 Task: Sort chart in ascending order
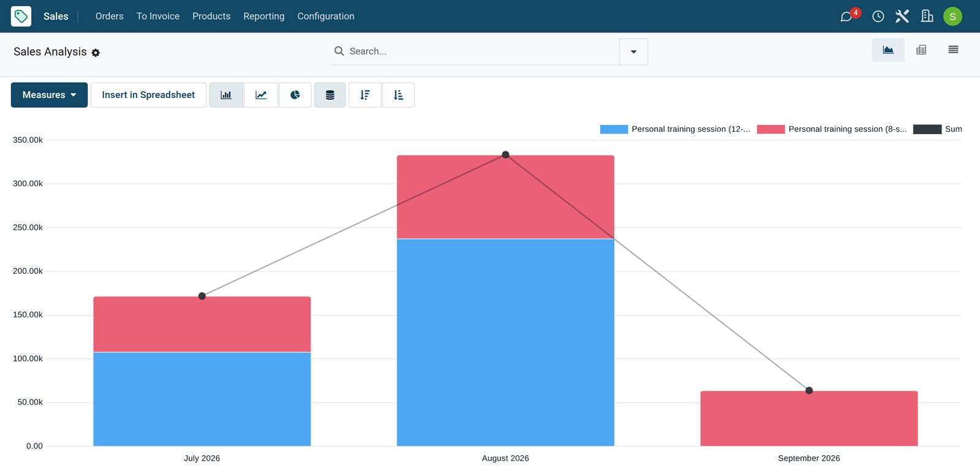(398, 95)
